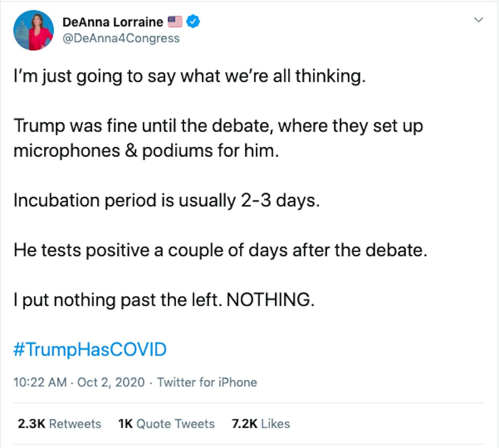This screenshot has height=448, width=499.
Task: Open the @DeAnna4Congress handle link
Action: pos(121,38)
